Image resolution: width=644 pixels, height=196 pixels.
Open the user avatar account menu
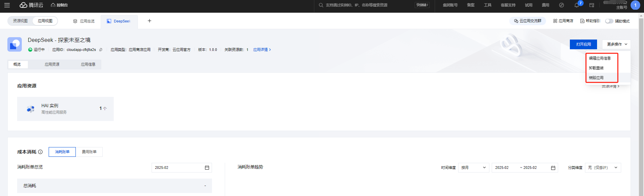635,5
